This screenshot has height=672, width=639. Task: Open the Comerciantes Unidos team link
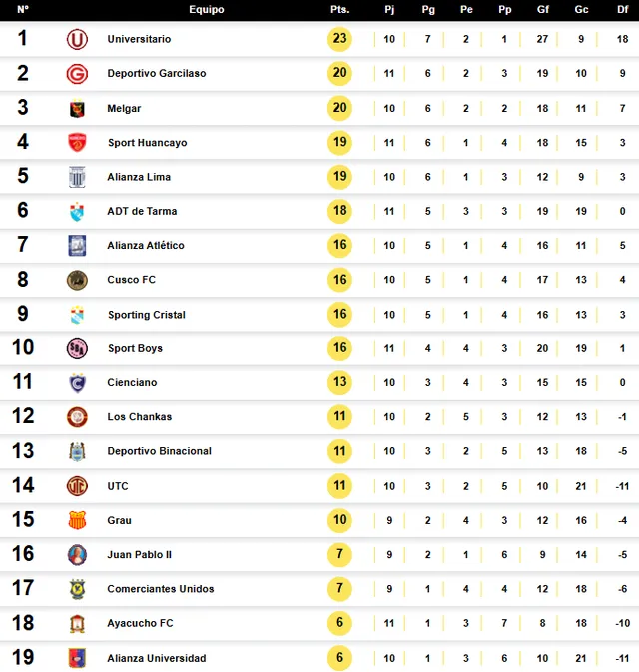click(161, 589)
